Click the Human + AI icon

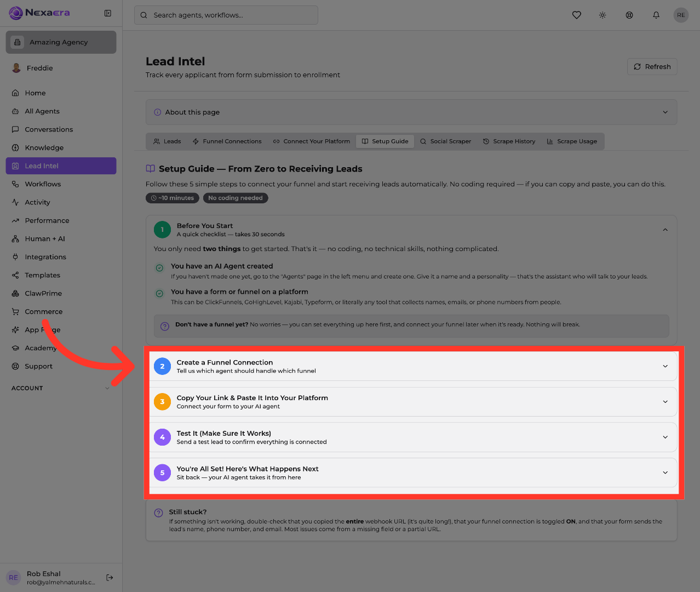[15, 239]
